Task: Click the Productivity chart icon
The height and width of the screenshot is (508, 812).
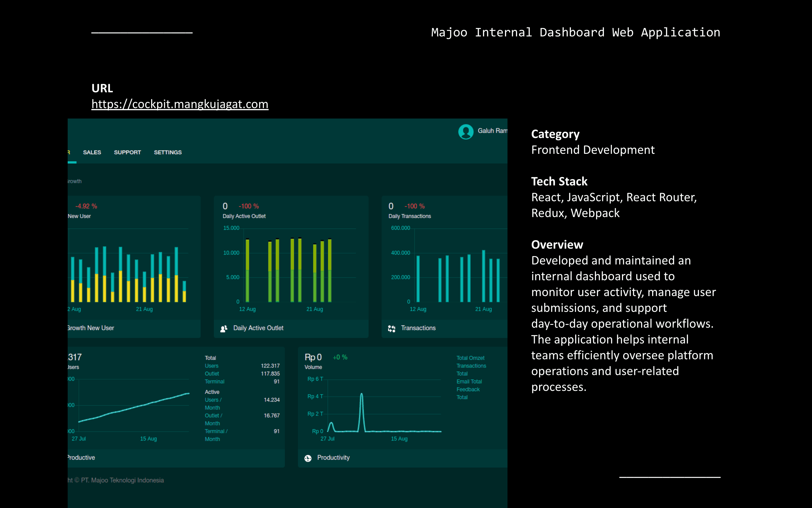Action: coord(308,458)
